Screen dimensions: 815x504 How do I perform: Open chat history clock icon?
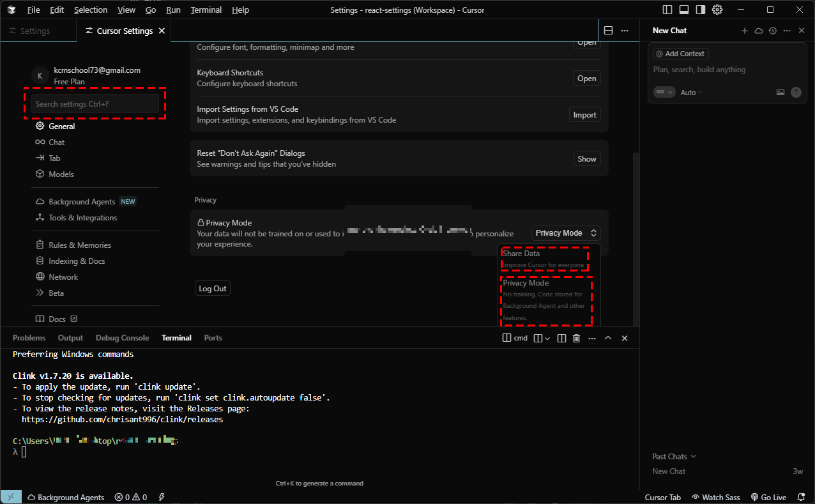pyautogui.click(x=773, y=31)
